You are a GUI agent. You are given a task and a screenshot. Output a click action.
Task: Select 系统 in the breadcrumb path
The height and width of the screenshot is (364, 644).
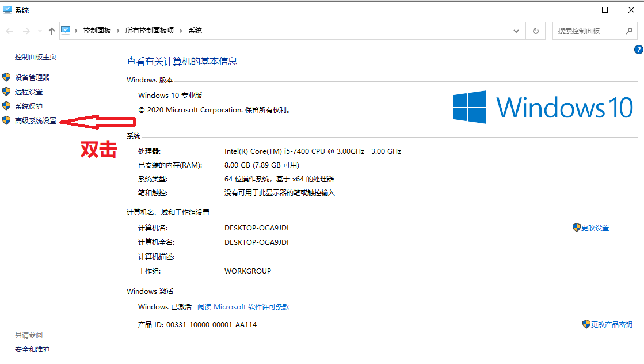(195, 31)
